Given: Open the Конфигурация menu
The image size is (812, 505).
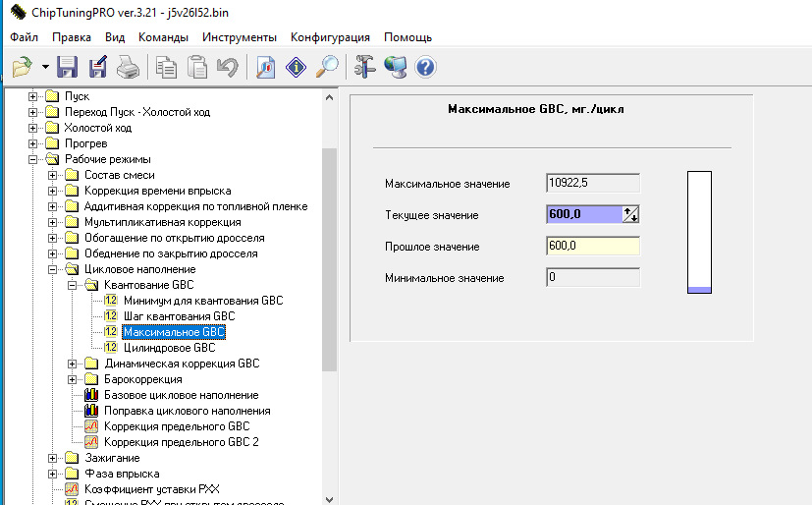Looking at the screenshot, I should coord(330,37).
